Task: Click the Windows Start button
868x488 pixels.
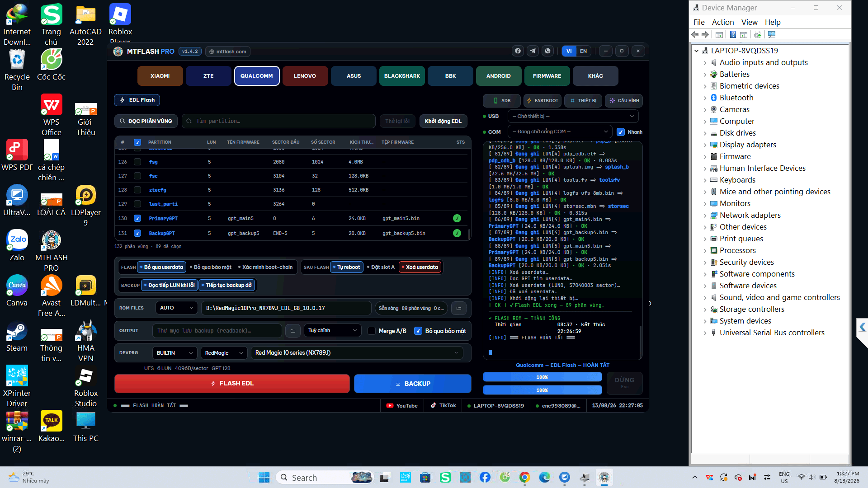Action: click(264, 477)
